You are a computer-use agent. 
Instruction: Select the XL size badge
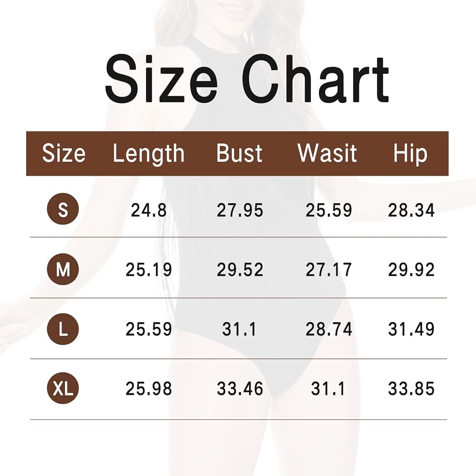[x=63, y=389]
